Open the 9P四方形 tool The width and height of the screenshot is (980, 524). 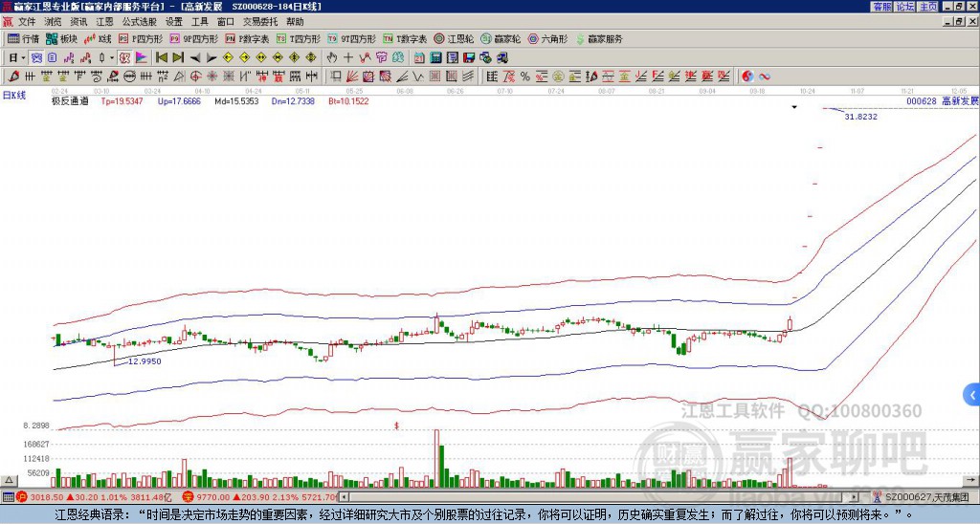(194, 38)
